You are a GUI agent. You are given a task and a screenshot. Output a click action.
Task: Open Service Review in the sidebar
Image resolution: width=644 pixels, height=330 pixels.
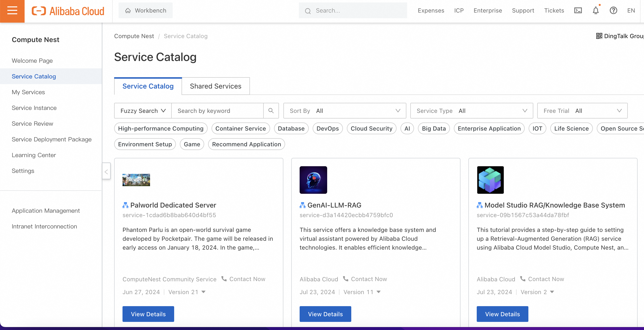tap(32, 123)
